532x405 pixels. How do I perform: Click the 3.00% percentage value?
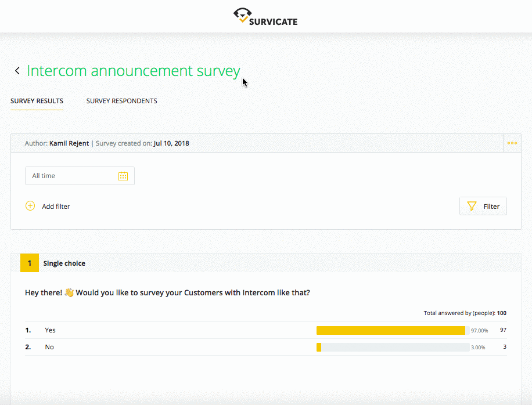478,348
